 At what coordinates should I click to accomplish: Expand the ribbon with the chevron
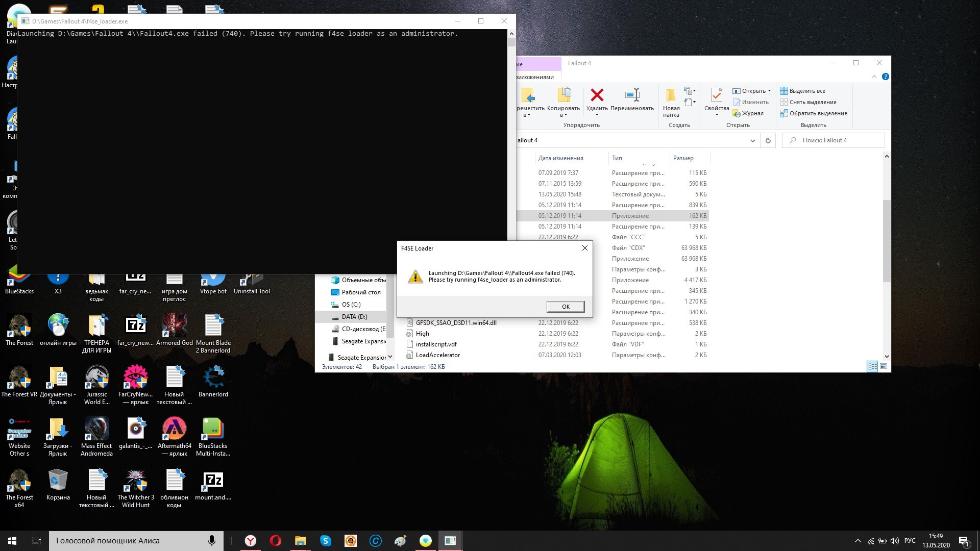tap(874, 77)
